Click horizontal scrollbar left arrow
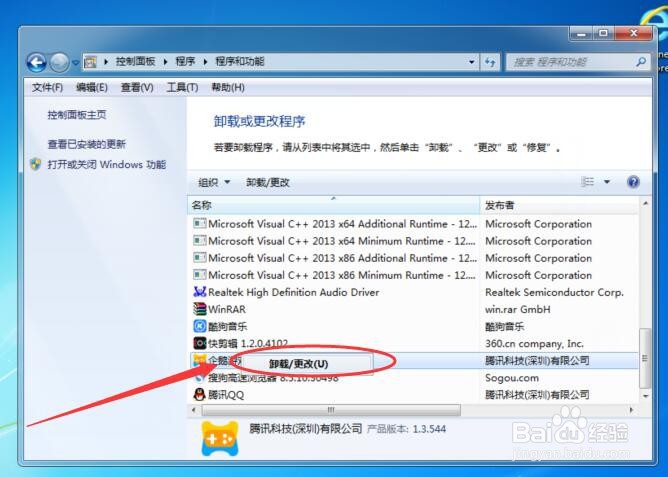Image resolution: width=668 pixels, height=477 pixels. tap(194, 410)
